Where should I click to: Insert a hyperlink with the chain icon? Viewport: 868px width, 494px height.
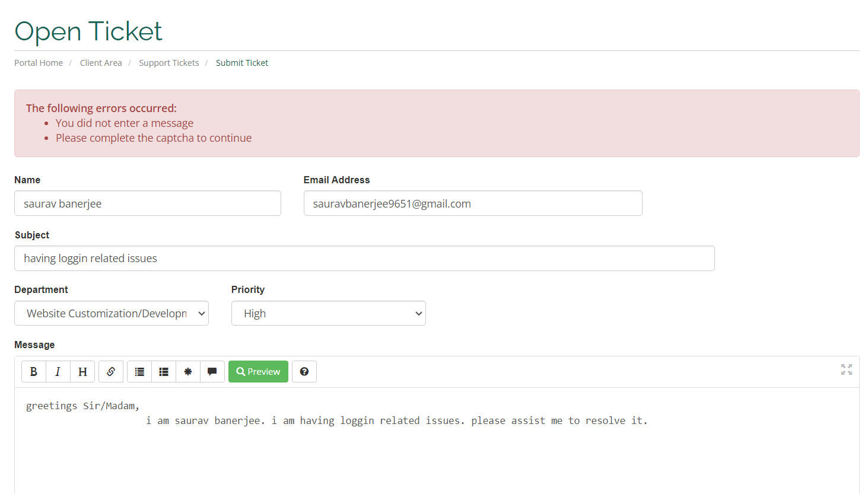click(x=111, y=371)
